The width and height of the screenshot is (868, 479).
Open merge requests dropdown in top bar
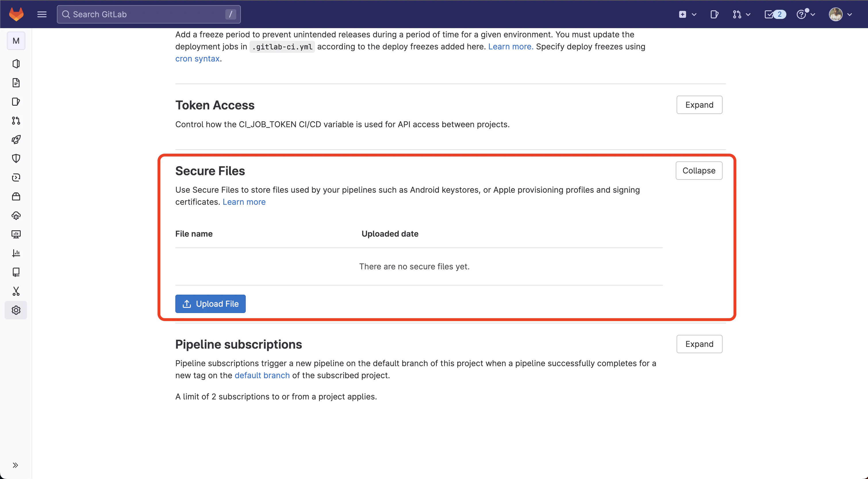741,14
